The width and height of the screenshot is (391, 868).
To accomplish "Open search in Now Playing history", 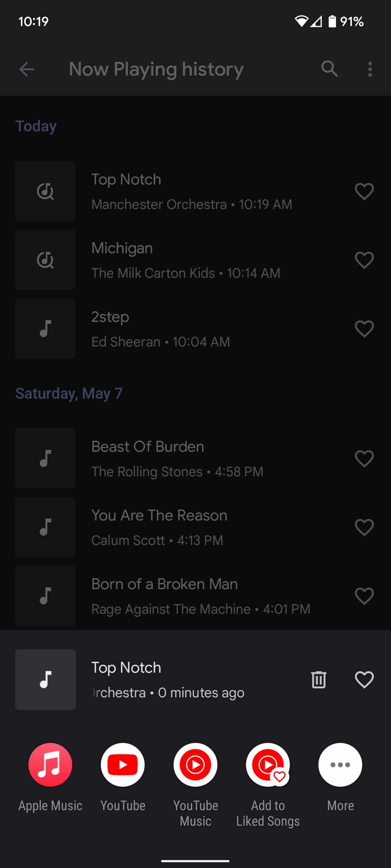I will (x=329, y=69).
